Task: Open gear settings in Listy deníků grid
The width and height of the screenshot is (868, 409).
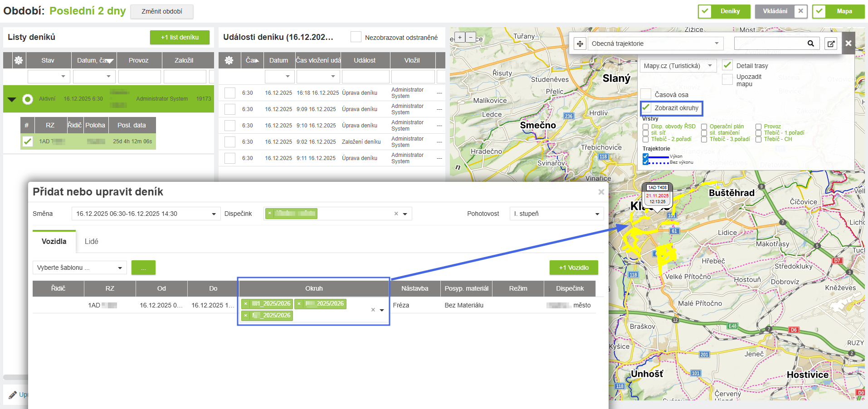Action: (x=19, y=60)
